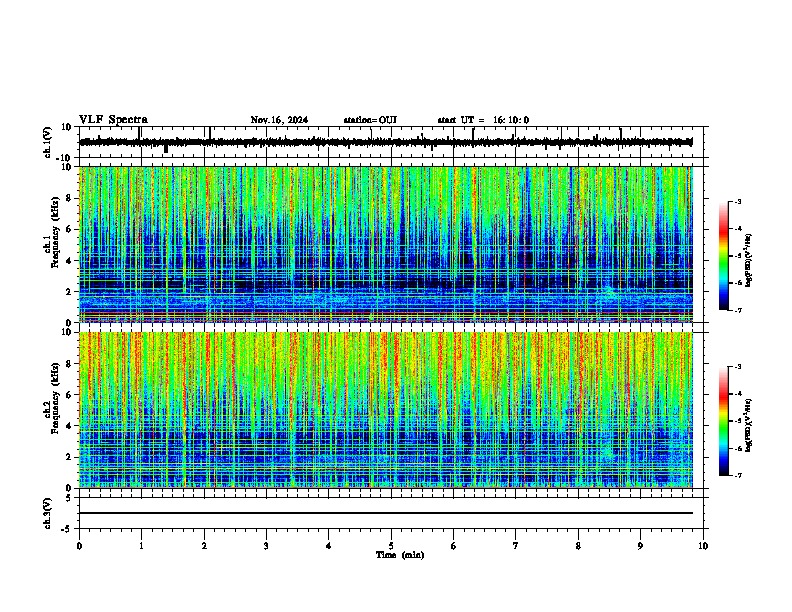Click the "ch.3(V)" axis label
The image size is (792, 612).
point(48,513)
